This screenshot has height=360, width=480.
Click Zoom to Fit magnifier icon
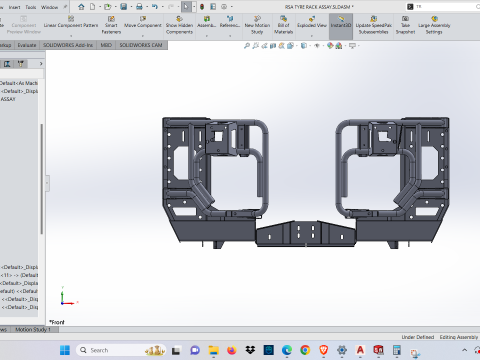(247, 46)
